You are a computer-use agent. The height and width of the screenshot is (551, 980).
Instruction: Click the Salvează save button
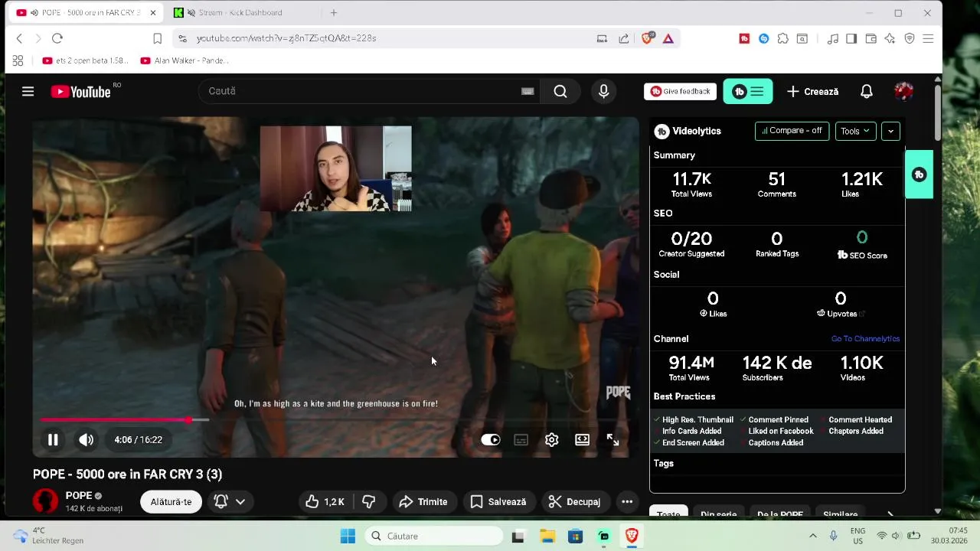coord(498,501)
